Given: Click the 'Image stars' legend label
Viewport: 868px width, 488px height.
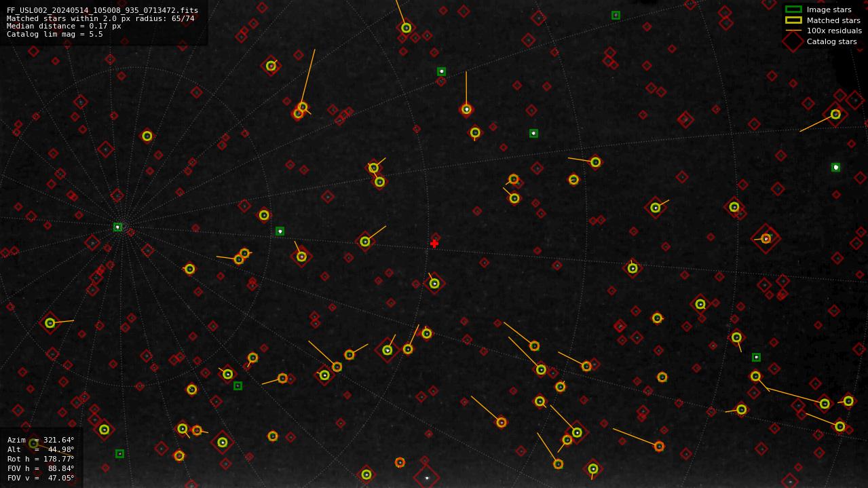Looking at the screenshot, I should [x=829, y=10].
